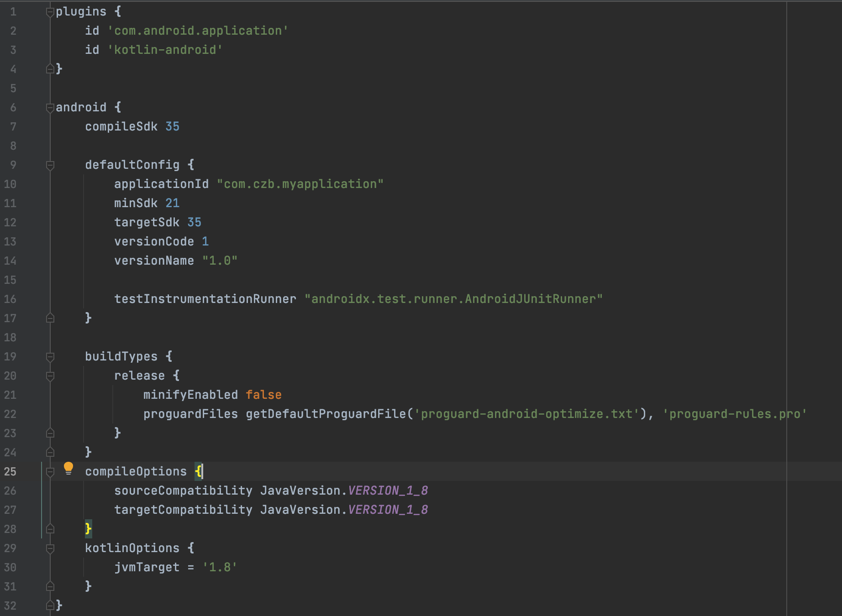Click the testInstrumentationRunner string value
Image resolution: width=842 pixels, height=616 pixels.
454,299
